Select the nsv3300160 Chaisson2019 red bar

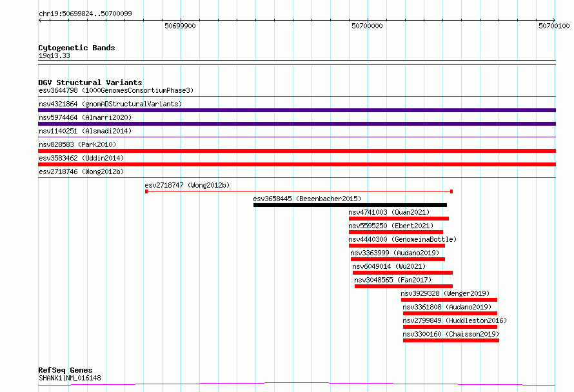click(451, 340)
